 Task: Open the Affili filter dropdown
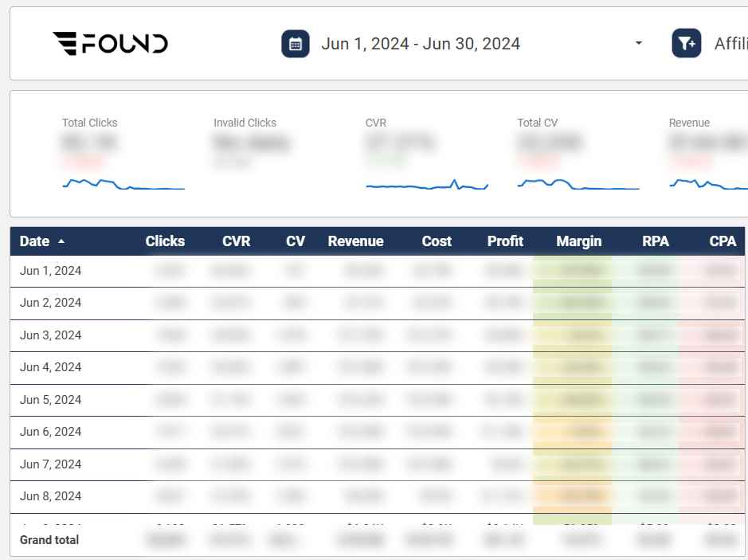[x=730, y=44]
